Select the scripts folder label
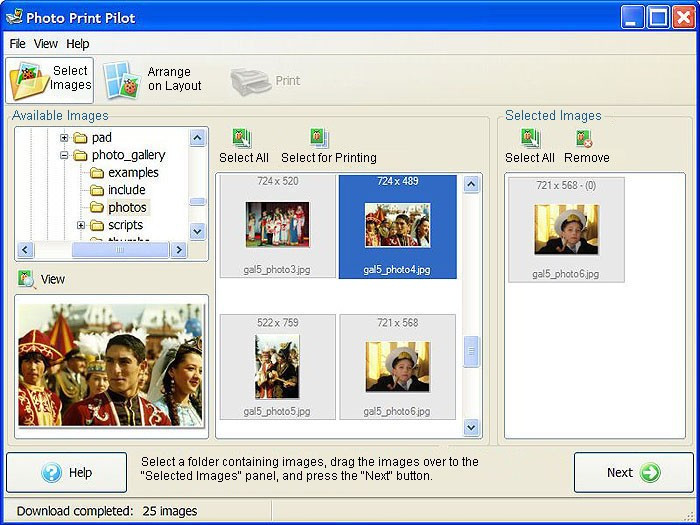 [125, 225]
